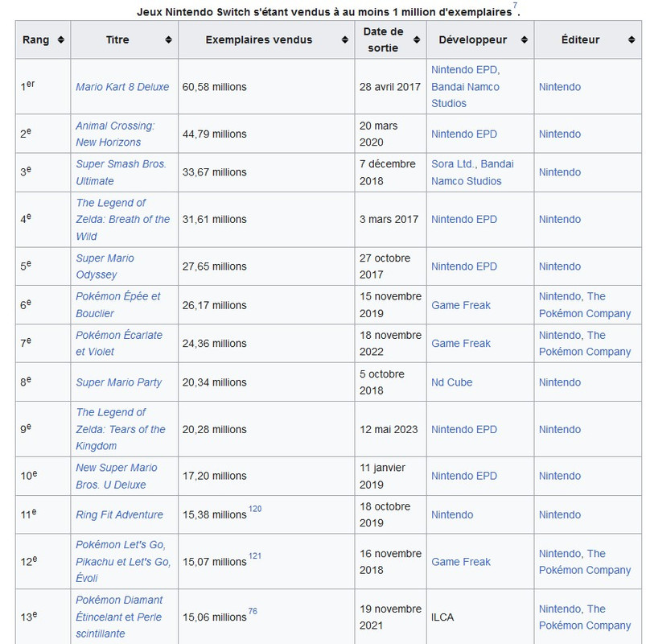Sort table by Rang column arrows

coord(61,39)
